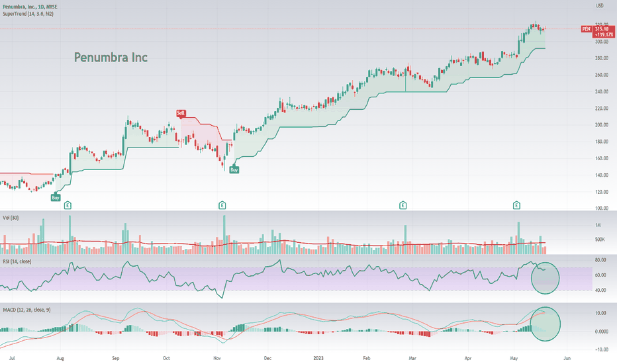The height and width of the screenshot is (364, 617).
Task: Click the 200.00 price axis label
Action: pyautogui.click(x=602, y=125)
